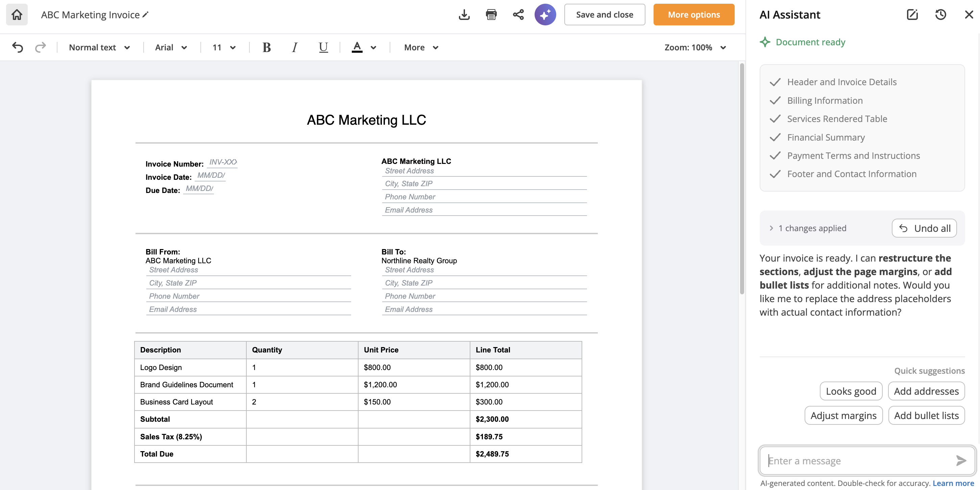Redo the last action

click(40, 47)
